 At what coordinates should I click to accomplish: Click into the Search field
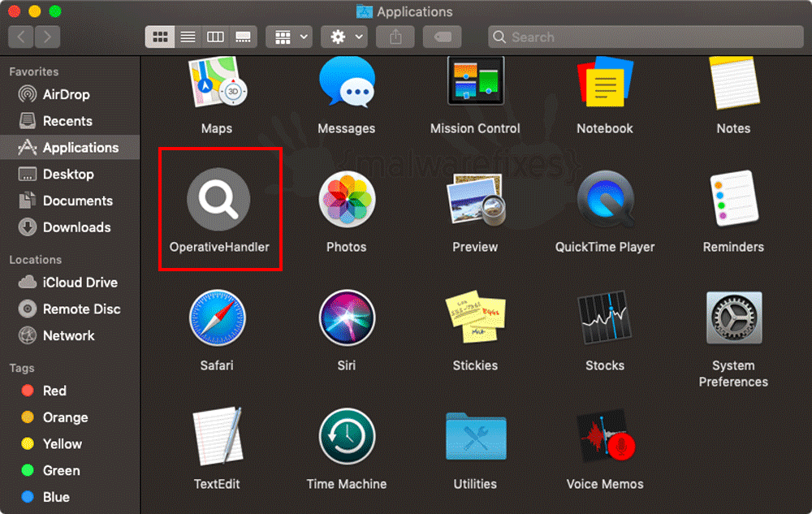click(646, 37)
